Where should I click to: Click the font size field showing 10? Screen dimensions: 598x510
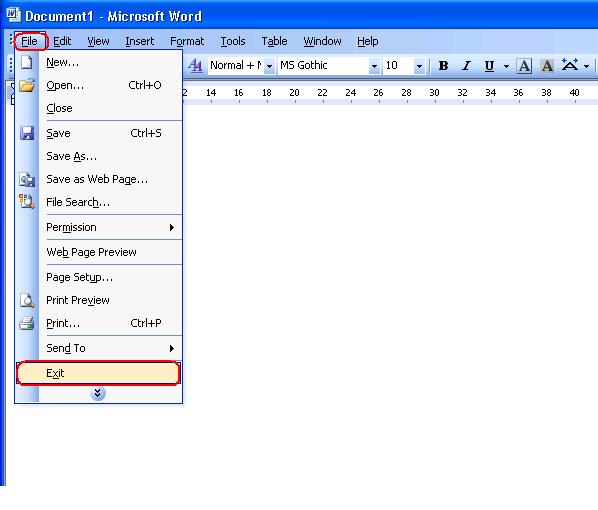(x=398, y=66)
